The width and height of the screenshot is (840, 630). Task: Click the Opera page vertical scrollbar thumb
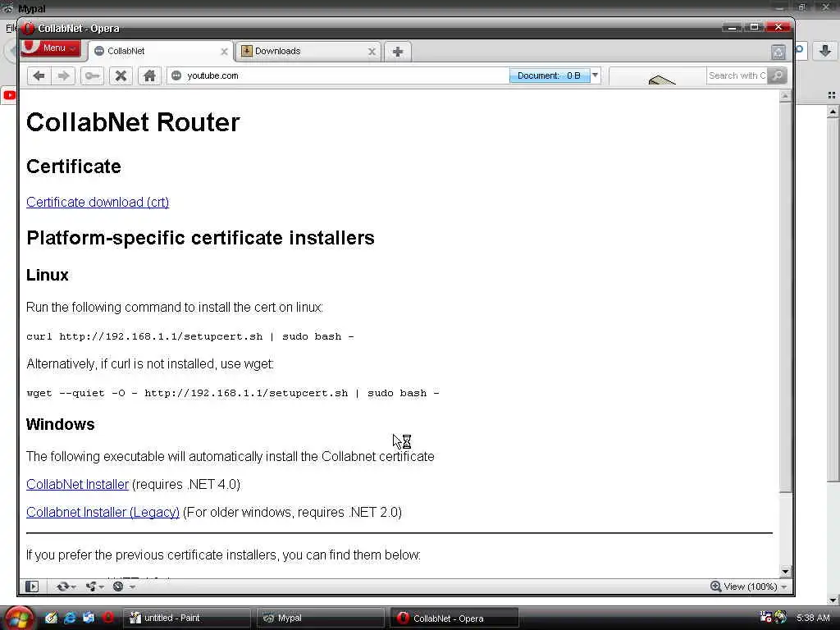[x=785, y=297]
